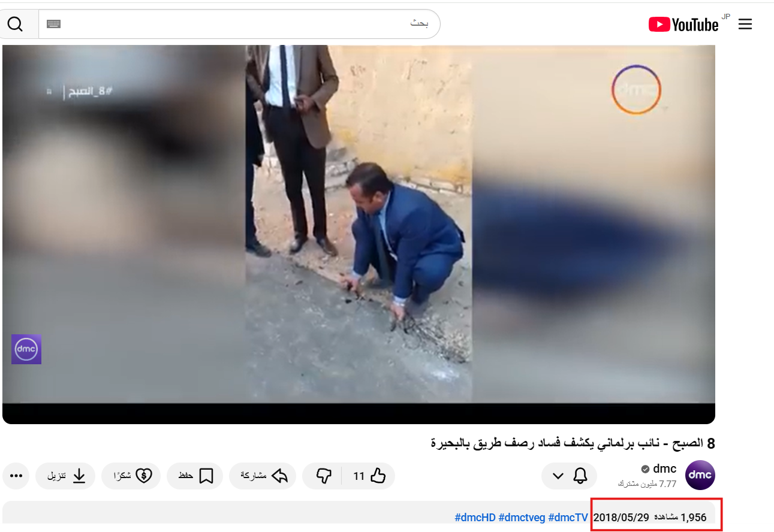Dislike the video with thumbs-down
The width and height of the screenshot is (774, 532).
(x=324, y=476)
